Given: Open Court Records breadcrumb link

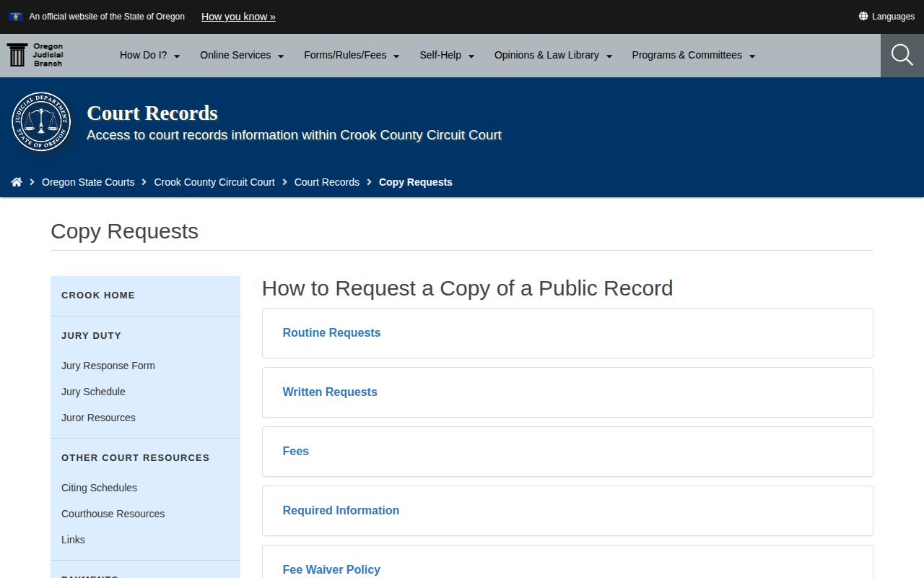Looking at the screenshot, I should click(327, 182).
